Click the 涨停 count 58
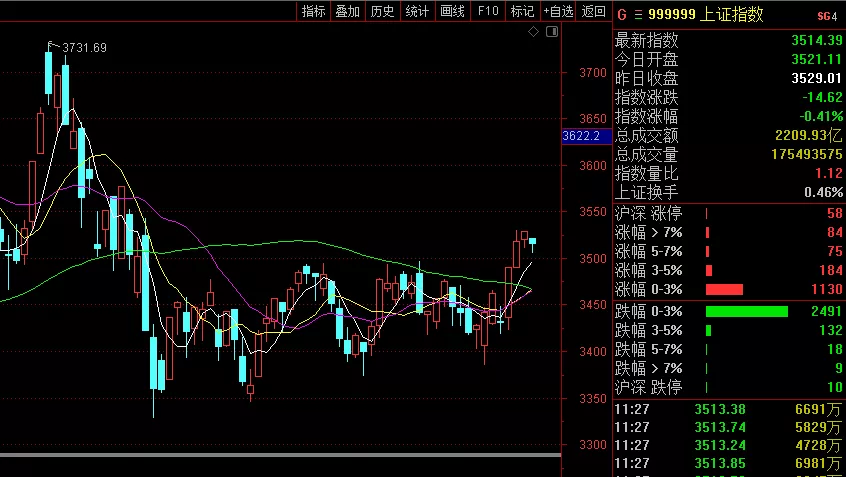 tap(835, 214)
